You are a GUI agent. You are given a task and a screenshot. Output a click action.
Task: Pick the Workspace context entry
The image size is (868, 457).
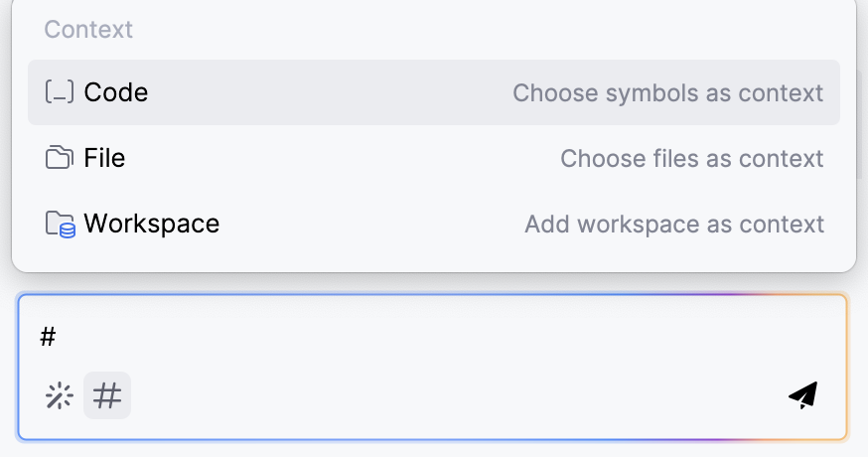151,224
